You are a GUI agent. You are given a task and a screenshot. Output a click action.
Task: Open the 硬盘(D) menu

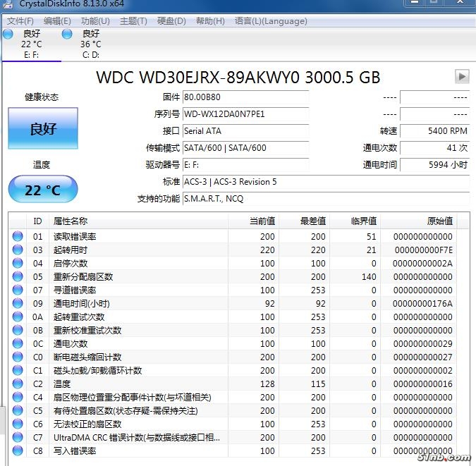click(x=171, y=21)
